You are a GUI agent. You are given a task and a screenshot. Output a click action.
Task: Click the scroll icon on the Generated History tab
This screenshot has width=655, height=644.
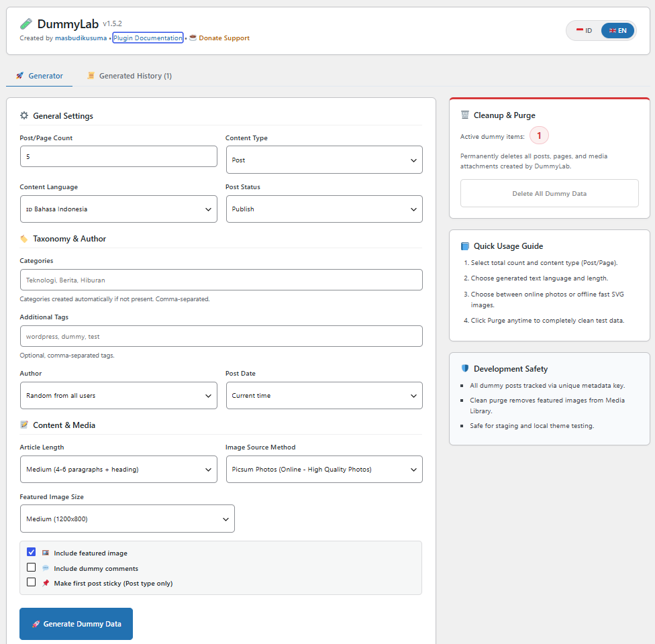click(91, 75)
